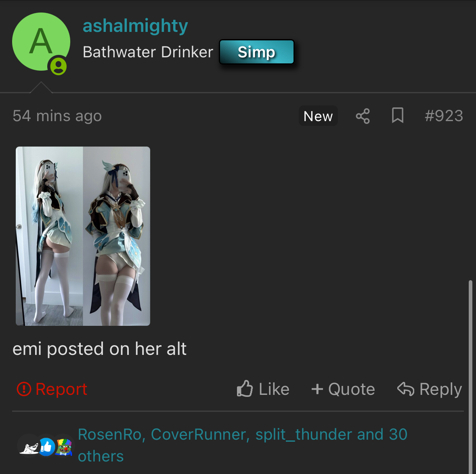The height and width of the screenshot is (474, 476).
Task: Open the ashalmighty profile link
Action: tap(135, 26)
